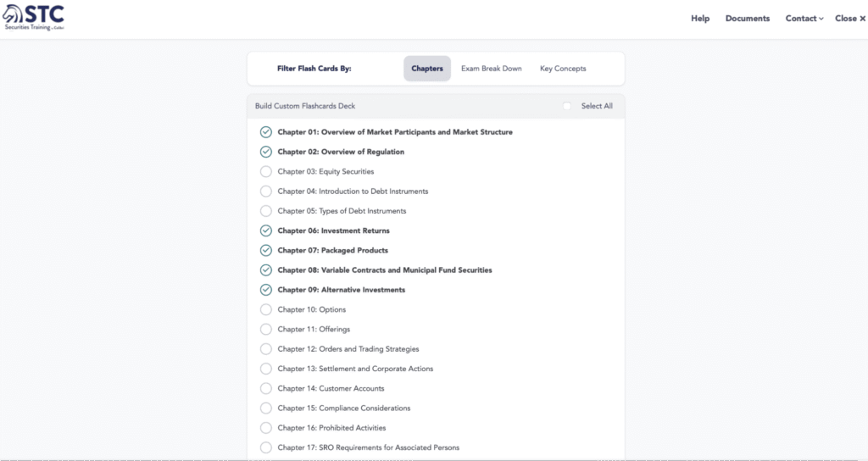
Task: Select the Chapters filter tab
Action: coord(427,69)
